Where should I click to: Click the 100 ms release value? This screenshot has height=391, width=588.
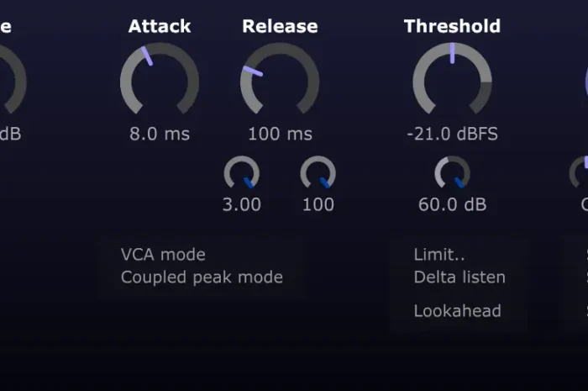[x=280, y=133]
